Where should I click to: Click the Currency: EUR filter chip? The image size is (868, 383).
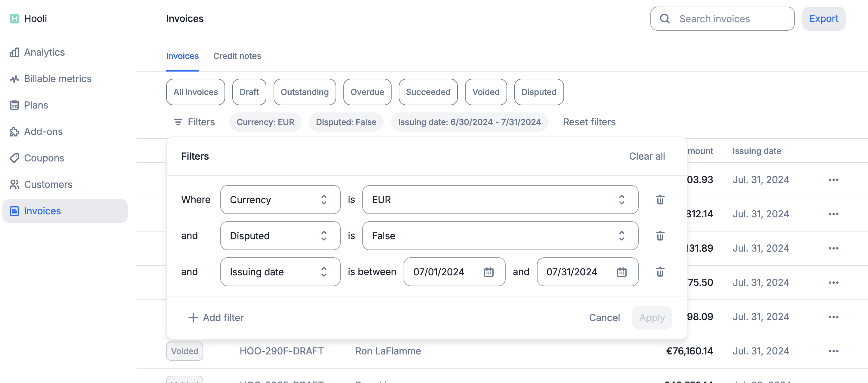click(x=265, y=122)
